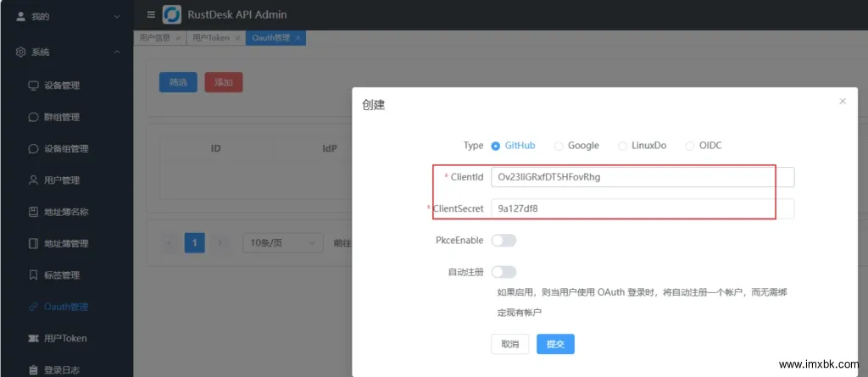
Task: Open Oauth管理 in the sidebar
Action: (x=66, y=307)
